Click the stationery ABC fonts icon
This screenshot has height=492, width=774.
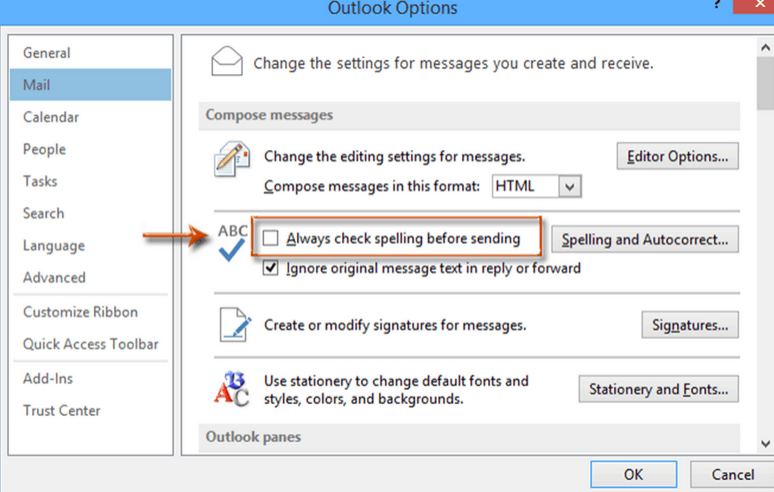tap(232, 389)
